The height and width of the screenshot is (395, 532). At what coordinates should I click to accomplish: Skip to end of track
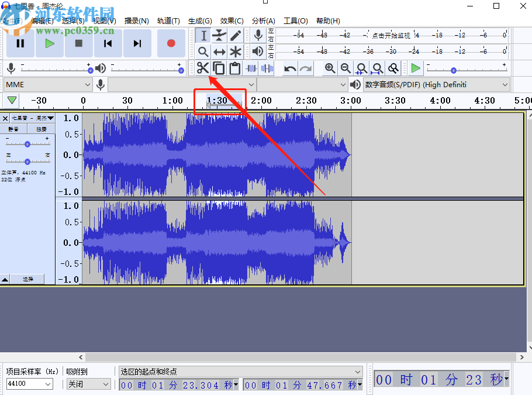click(x=137, y=43)
